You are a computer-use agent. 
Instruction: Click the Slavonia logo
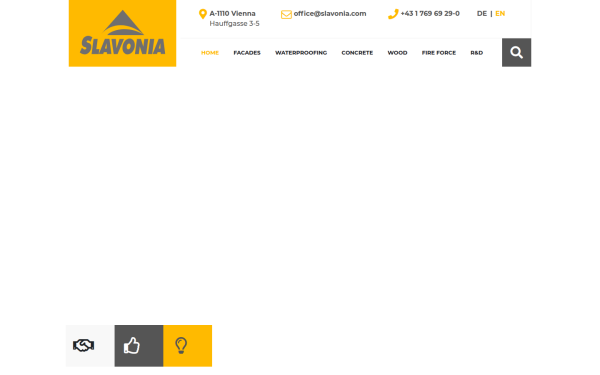pyautogui.click(x=122, y=33)
